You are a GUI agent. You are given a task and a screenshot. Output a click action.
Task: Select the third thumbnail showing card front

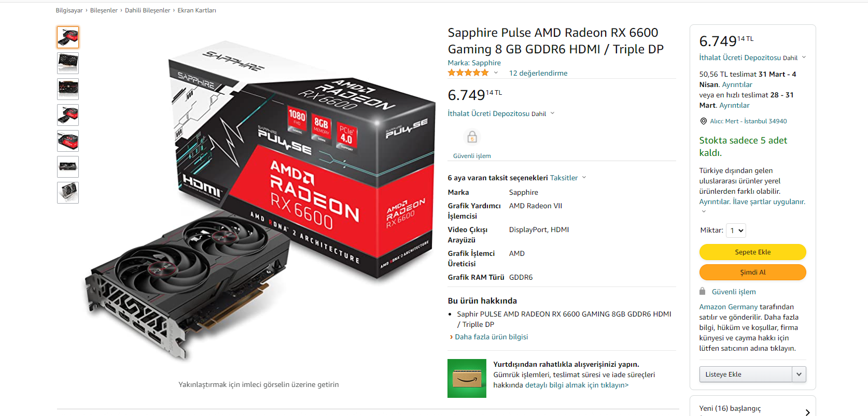[x=68, y=89]
